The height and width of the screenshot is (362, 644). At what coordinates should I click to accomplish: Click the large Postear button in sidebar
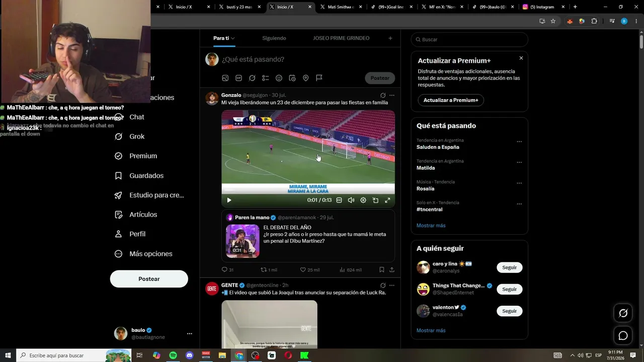[x=149, y=279]
